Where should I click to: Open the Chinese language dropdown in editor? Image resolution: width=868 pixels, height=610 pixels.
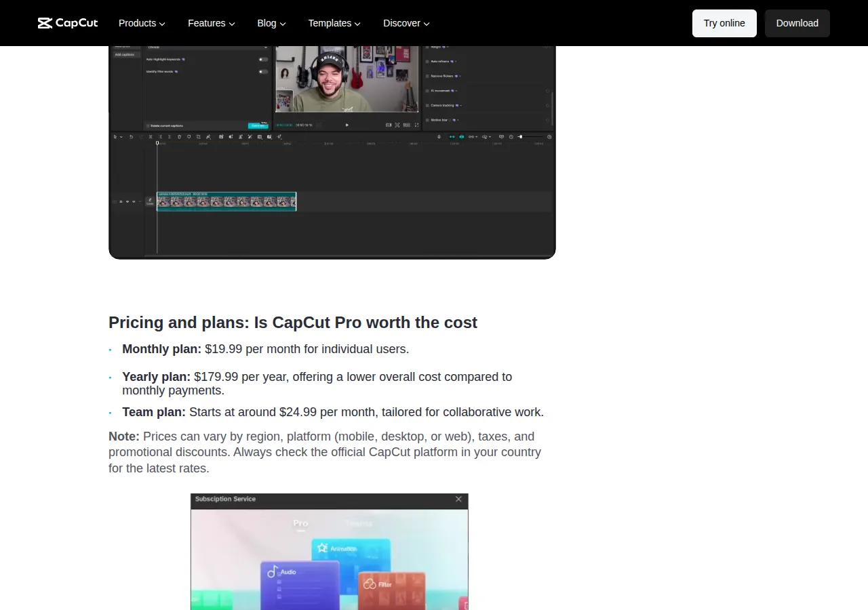[x=208, y=48]
